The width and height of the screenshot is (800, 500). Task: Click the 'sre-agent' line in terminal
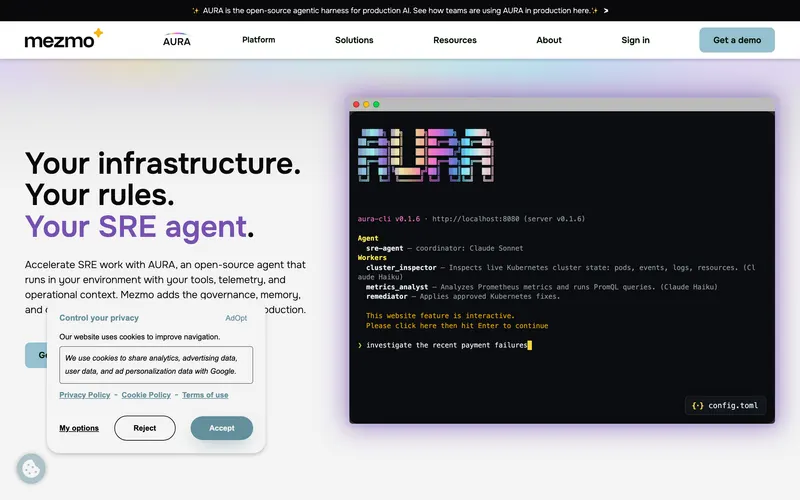click(444, 248)
